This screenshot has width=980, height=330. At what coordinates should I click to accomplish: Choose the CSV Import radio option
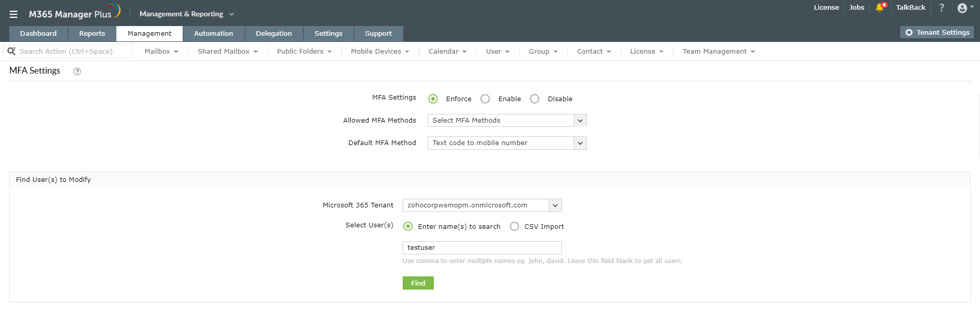514,227
